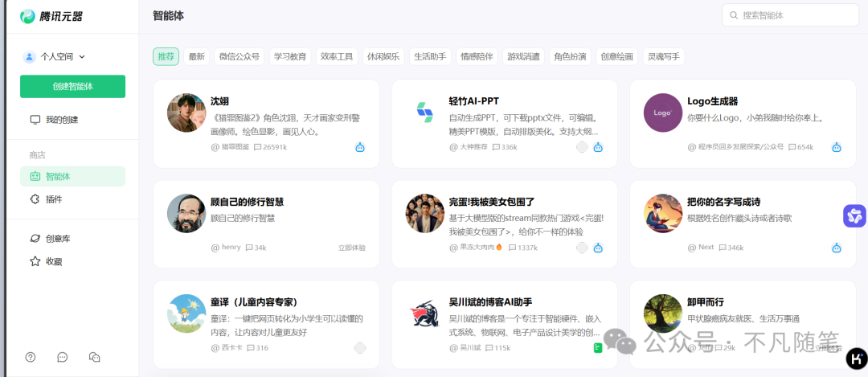
Task: Click the grey circle icon on 童译 card
Action: point(360,347)
